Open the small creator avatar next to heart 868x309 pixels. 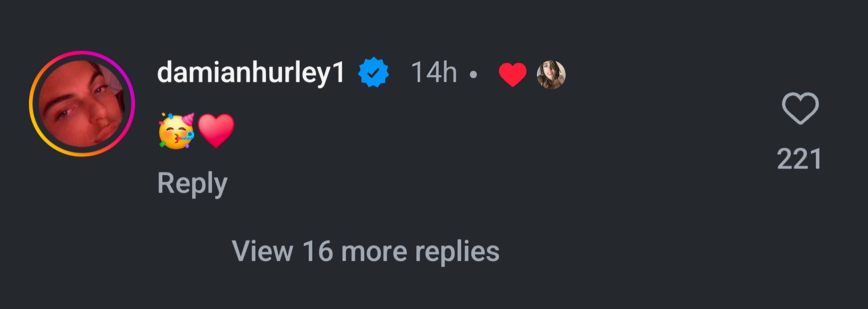(x=551, y=75)
